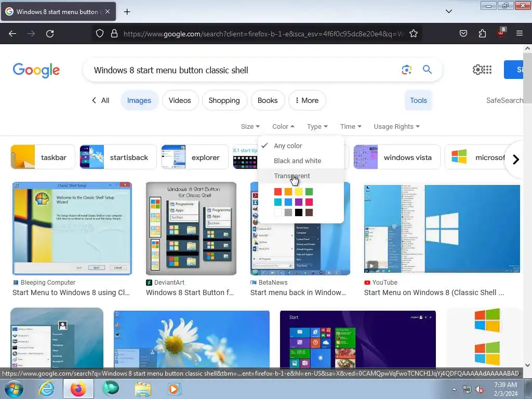This screenshot has width=532, height=399.
Task: Launch Windows Media Player from taskbar
Action: point(174,389)
